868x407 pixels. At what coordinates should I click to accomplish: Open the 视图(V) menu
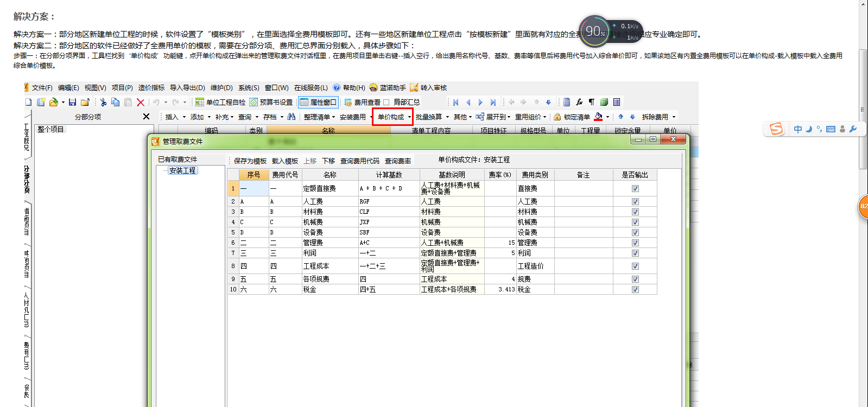(x=95, y=87)
